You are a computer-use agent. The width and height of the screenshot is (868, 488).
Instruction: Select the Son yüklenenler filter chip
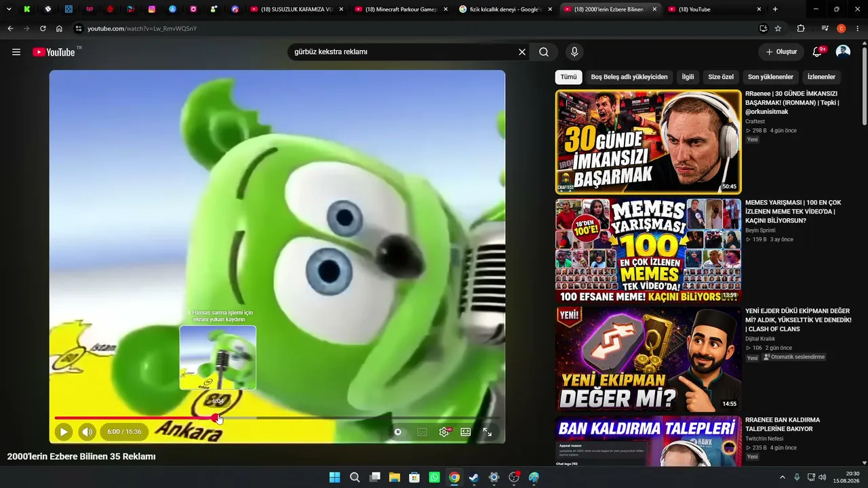[770, 77]
